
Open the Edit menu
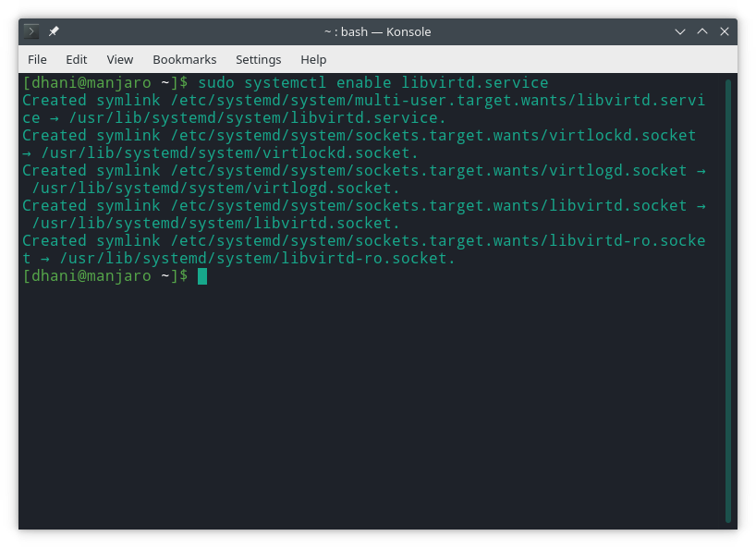tap(76, 59)
